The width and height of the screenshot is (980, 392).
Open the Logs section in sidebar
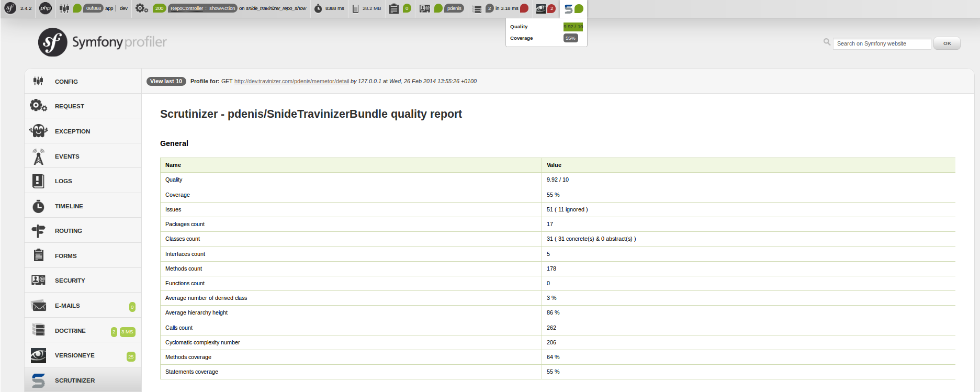[83, 181]
